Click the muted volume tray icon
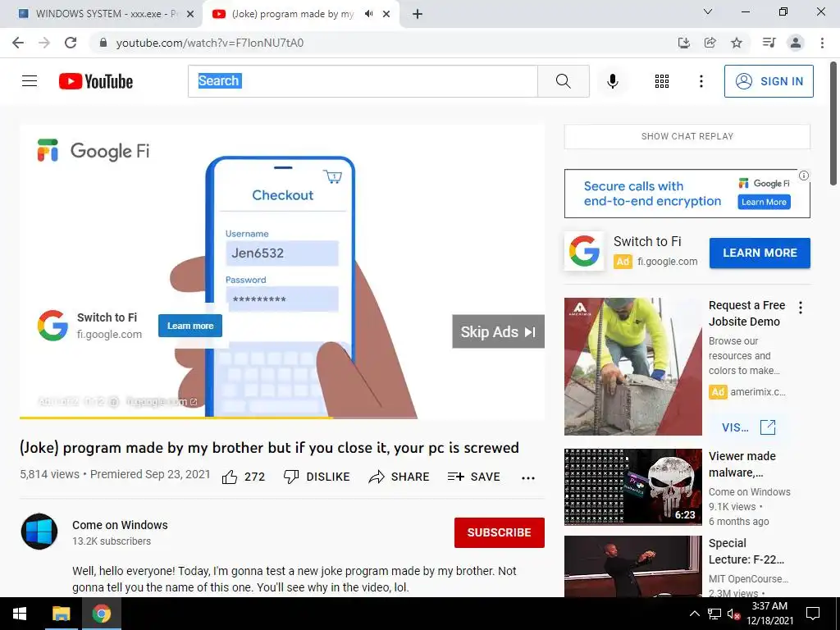840x630 pixels. pyautogui.click(x=733, y=614)
